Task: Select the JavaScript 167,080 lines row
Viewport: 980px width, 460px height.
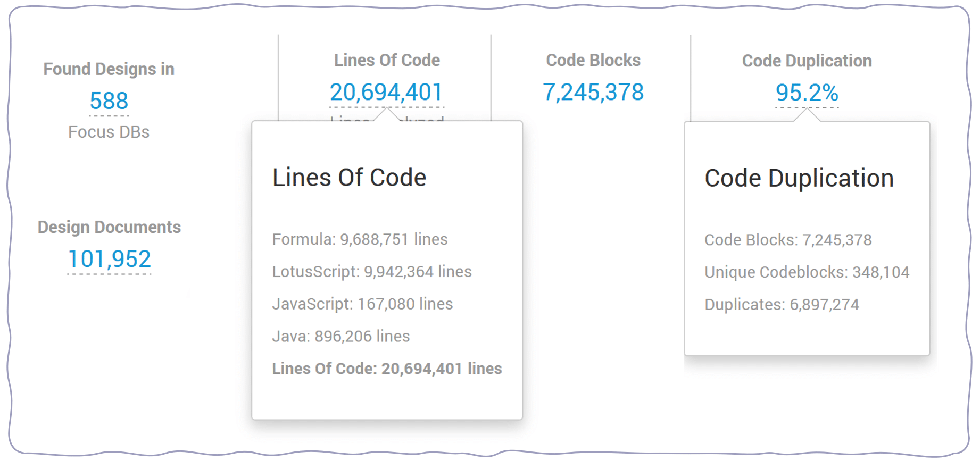Action: [x=362, y=304]
